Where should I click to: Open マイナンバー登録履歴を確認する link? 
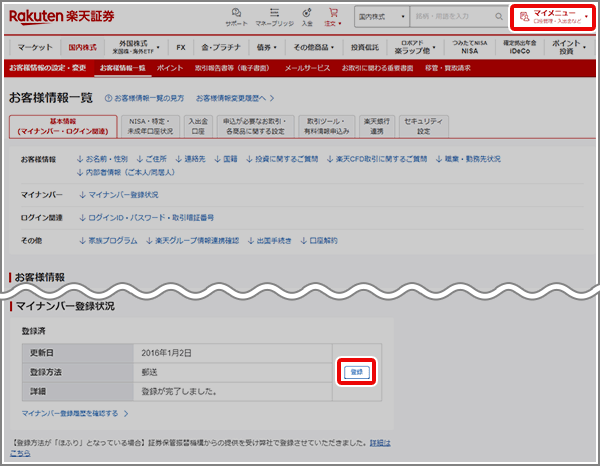pyautogui.click(x=75, y=414)
